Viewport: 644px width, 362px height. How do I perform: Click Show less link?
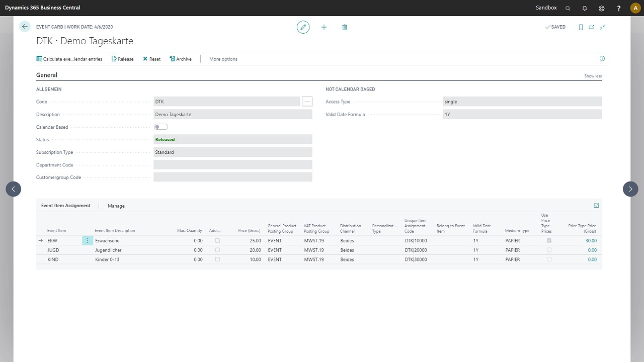point(593,76)
